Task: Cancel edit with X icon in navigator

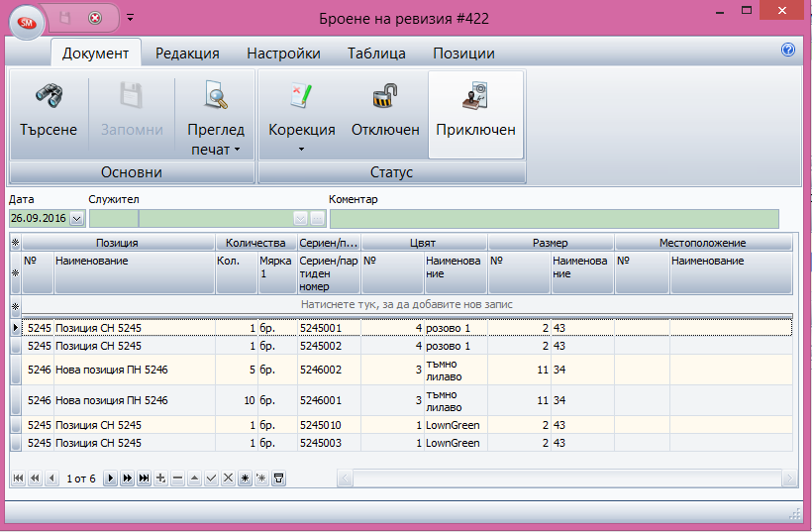Action: tap(228, 479)
